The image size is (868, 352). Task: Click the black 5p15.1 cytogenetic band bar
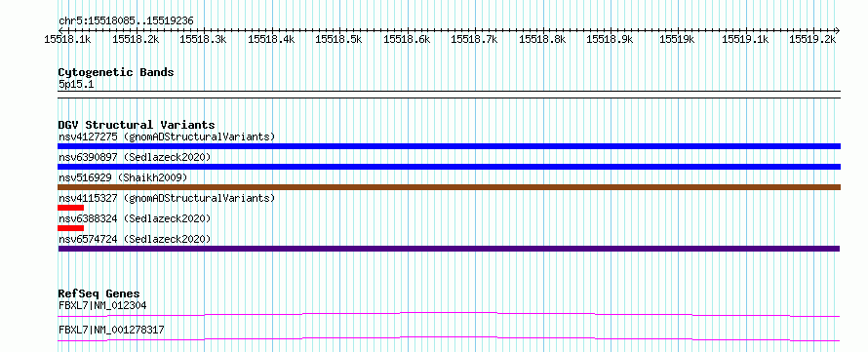point(449,95)
